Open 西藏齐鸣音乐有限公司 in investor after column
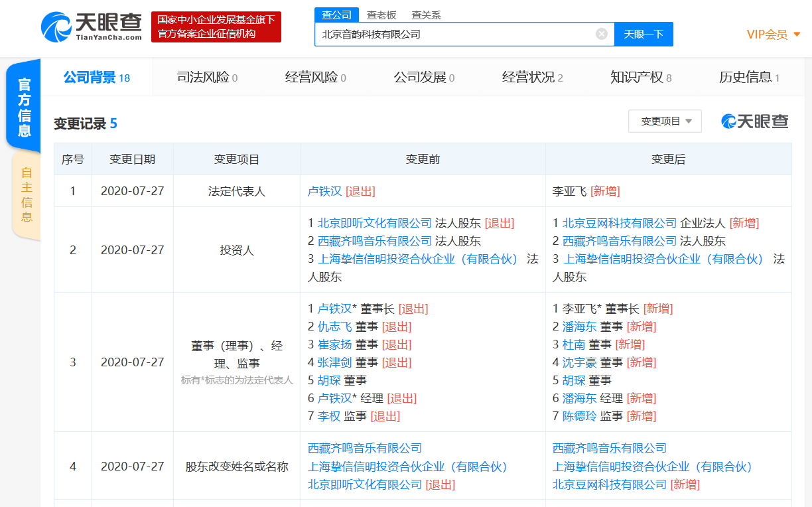Image resolution: width=812 pixels, height=507 pixels. [x=620, y=241]
